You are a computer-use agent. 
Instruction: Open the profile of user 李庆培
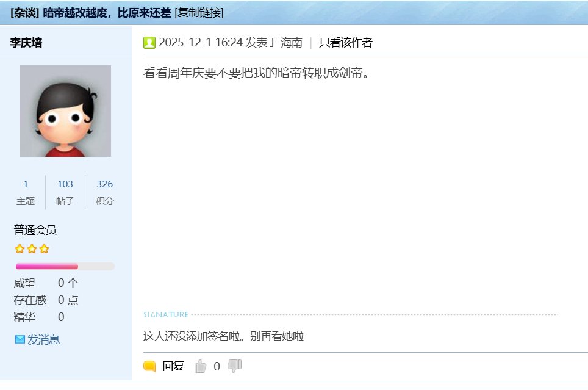[26, 43]
